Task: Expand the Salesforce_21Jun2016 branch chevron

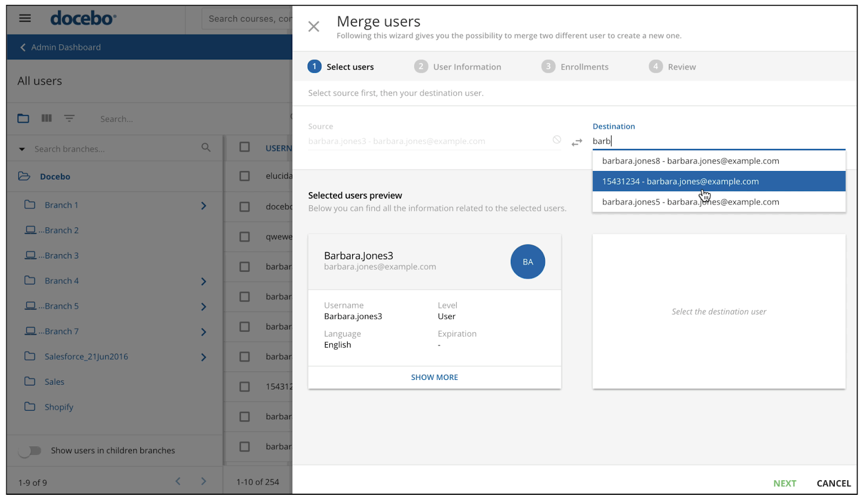Action: coord(204,357)
